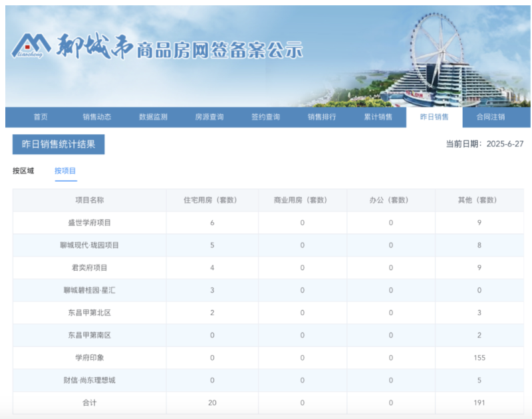Click the 昨日销售统计结果 header button

pyautogui.click(x=59, y=144)
